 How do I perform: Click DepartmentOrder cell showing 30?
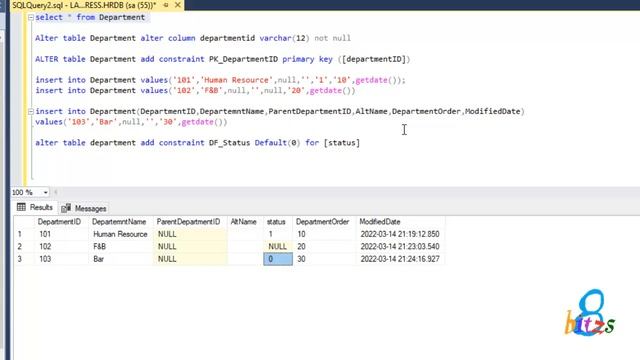pos(324,259)
